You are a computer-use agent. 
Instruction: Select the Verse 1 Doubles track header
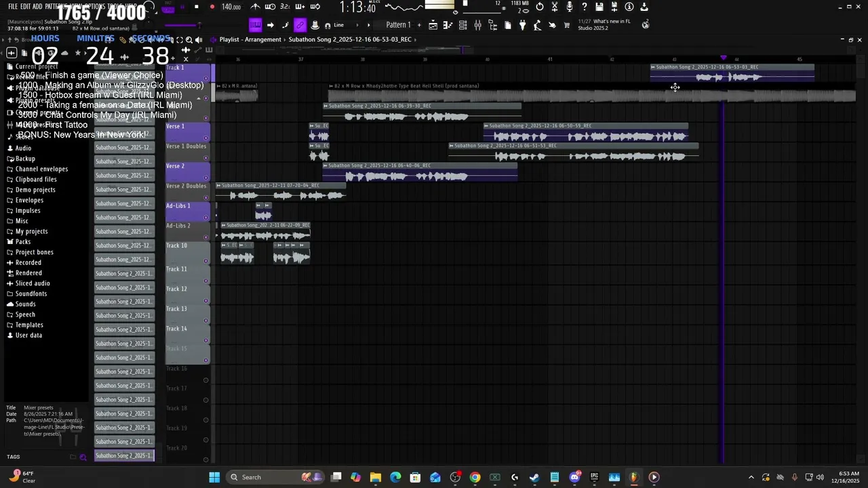(188, 152)
